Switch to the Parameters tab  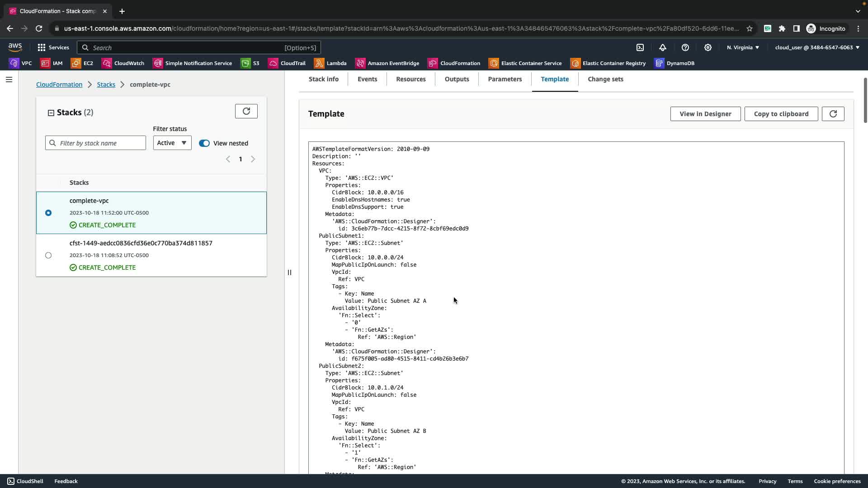coord(505,79)
